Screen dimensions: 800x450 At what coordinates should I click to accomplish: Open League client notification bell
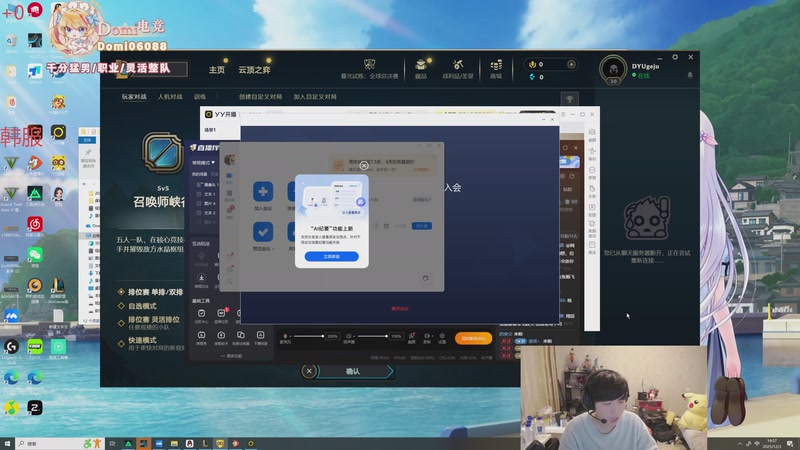[x=690, y=75]
